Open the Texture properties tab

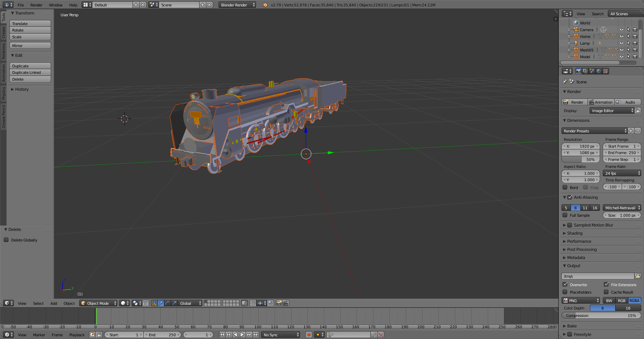pos(605,71)
